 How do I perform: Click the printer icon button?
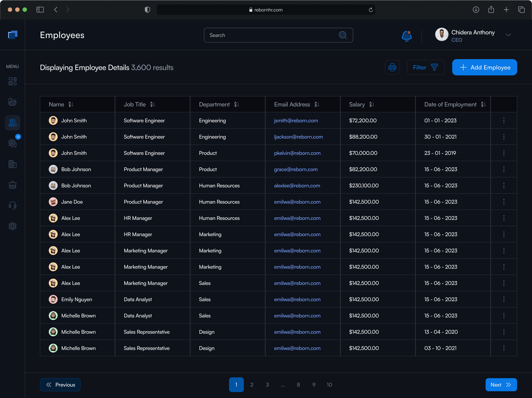coord(392,67)
